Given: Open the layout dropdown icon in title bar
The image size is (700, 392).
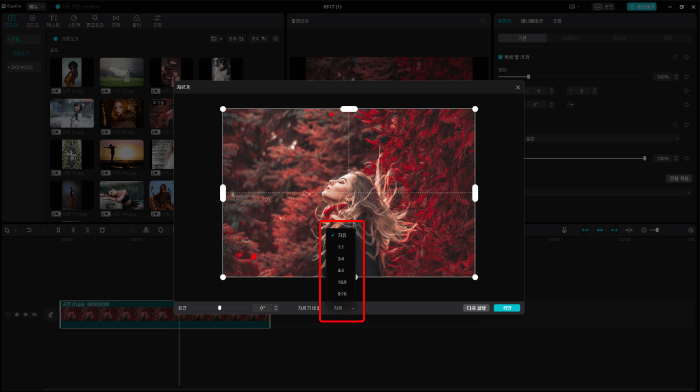Looking at the screenshot, I should point(574,7).
